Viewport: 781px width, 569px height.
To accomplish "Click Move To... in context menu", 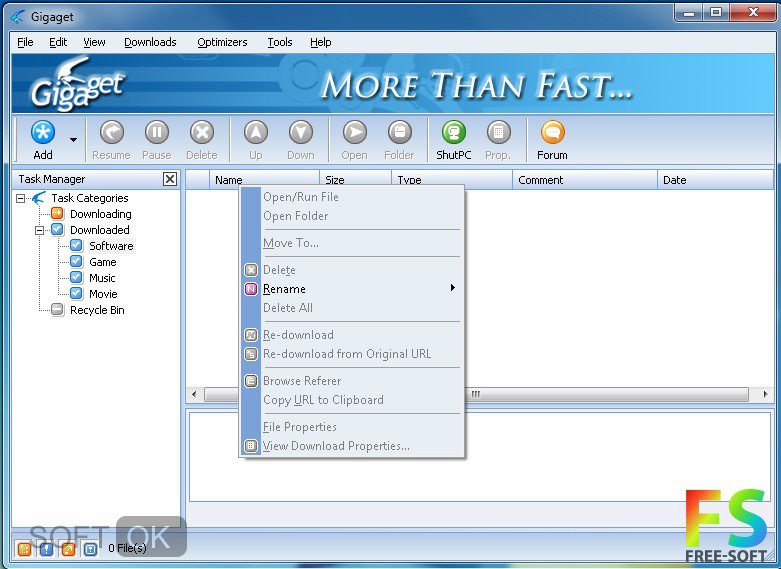I will tap(352, 243).
